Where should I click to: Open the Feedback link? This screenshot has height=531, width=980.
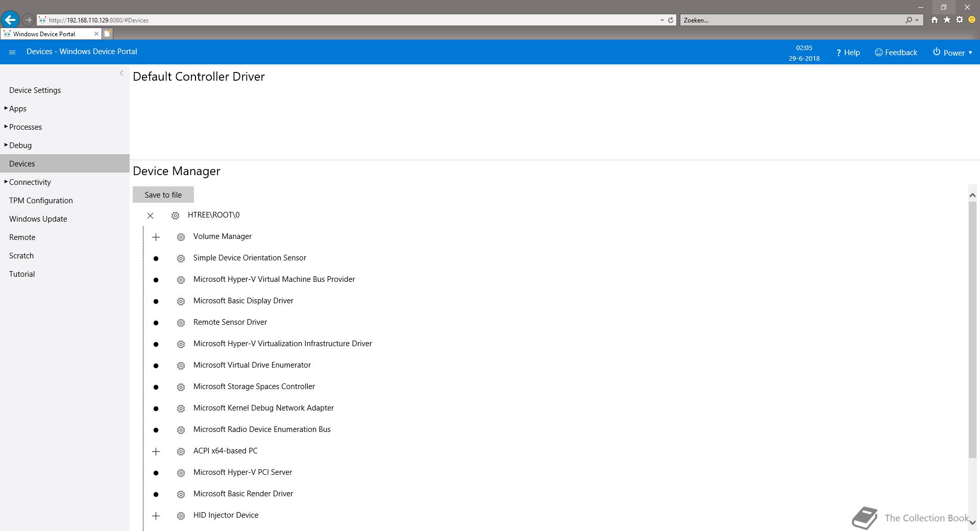896,53
